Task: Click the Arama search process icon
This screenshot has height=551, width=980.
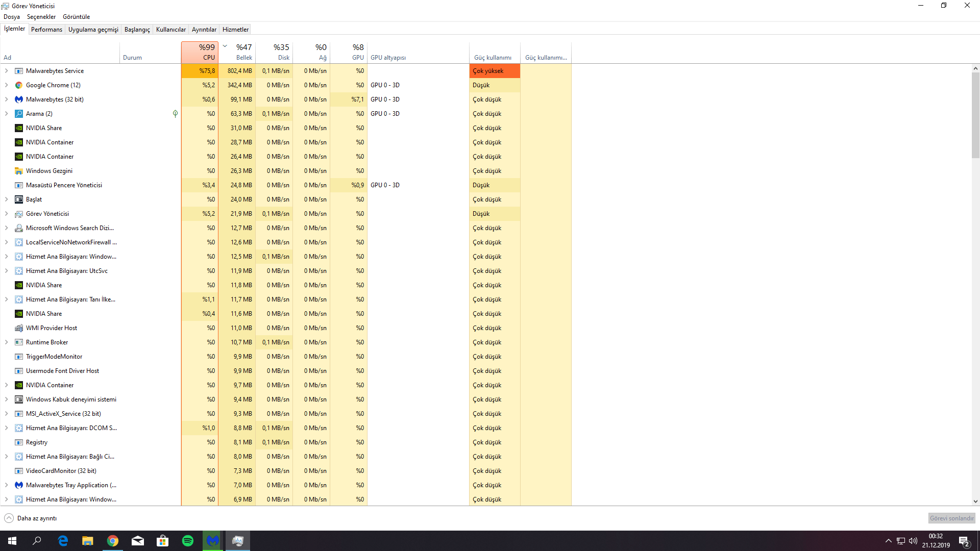Action: tap(19, 114)
